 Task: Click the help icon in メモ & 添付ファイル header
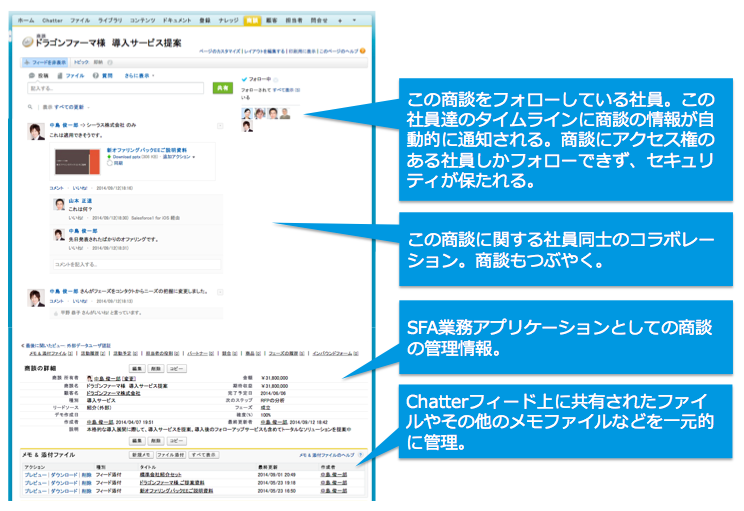tap(361, 455)
